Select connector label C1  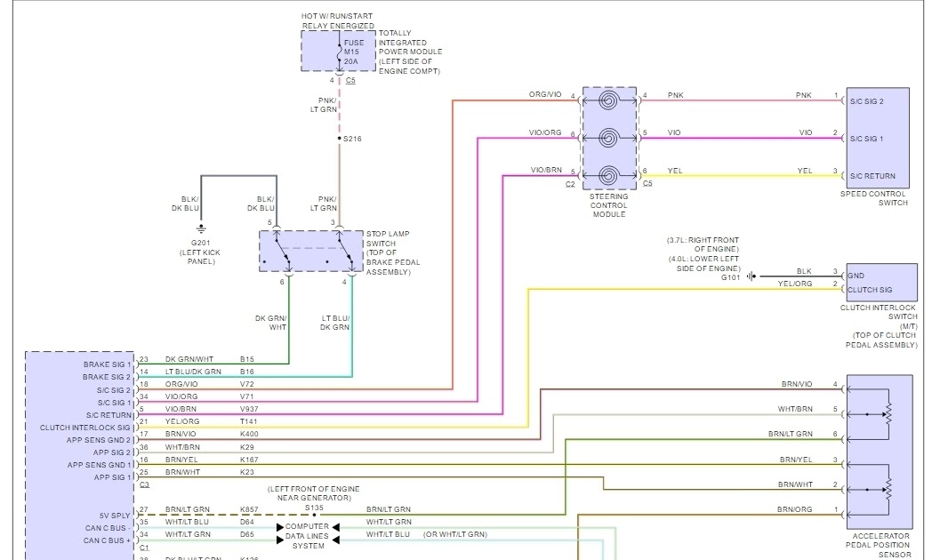(144, 548)
